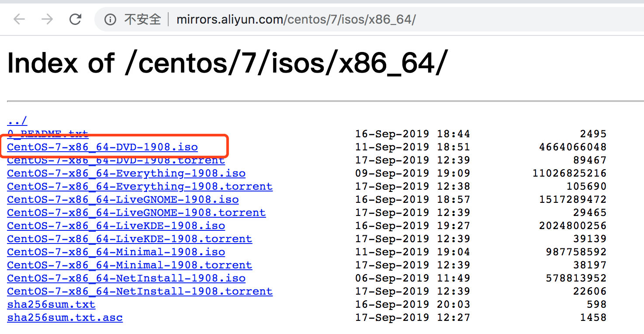Click the date 16-Sep-2019 20:03

coord(412,304)
